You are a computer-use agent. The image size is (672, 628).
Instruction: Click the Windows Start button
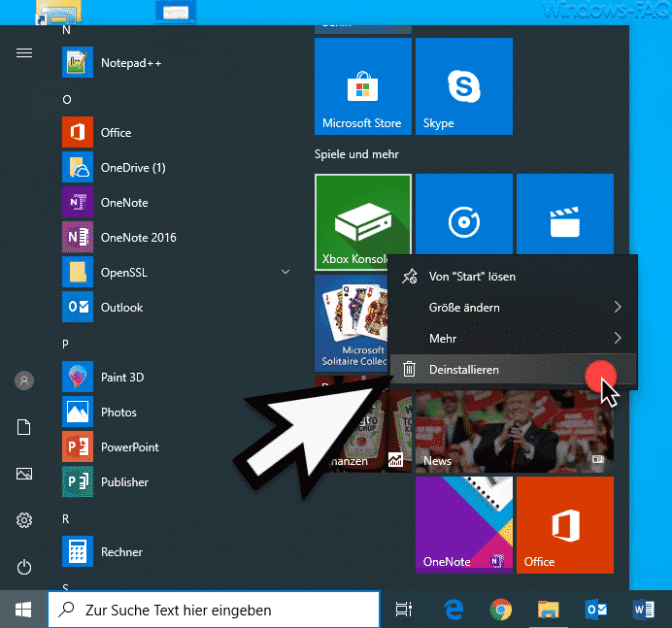coord(23,610)
